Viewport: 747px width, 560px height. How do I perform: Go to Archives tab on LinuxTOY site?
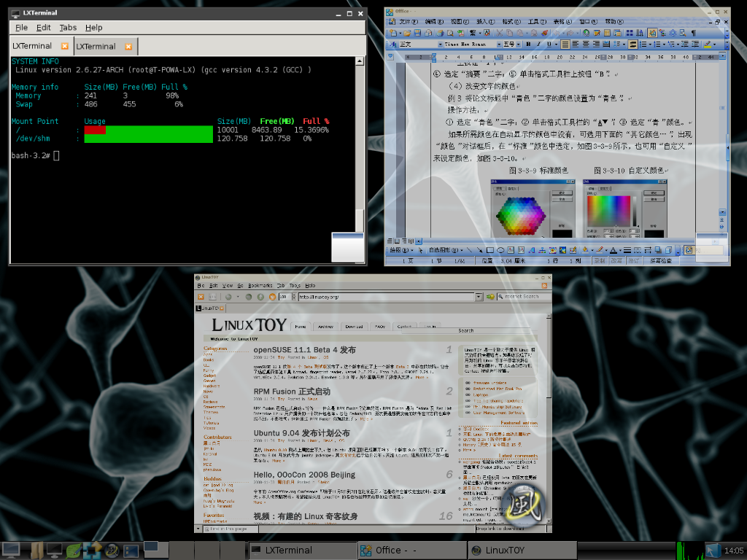pyautogui.click(x=326, y=327)
